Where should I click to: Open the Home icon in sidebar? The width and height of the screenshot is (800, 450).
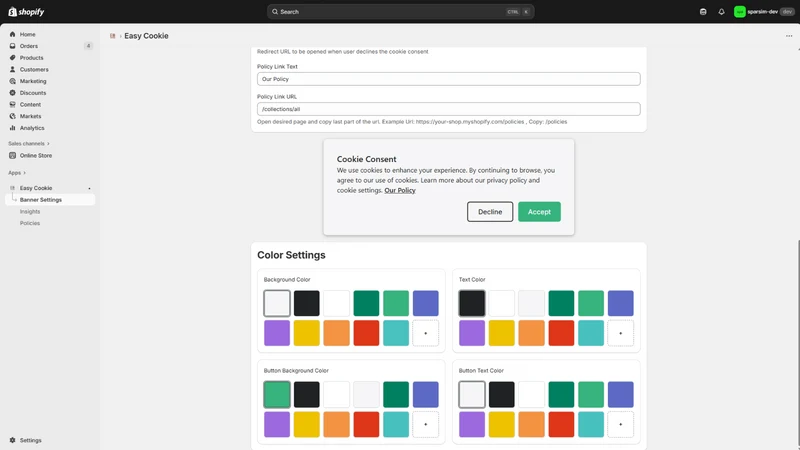click(x=12, y=34)
